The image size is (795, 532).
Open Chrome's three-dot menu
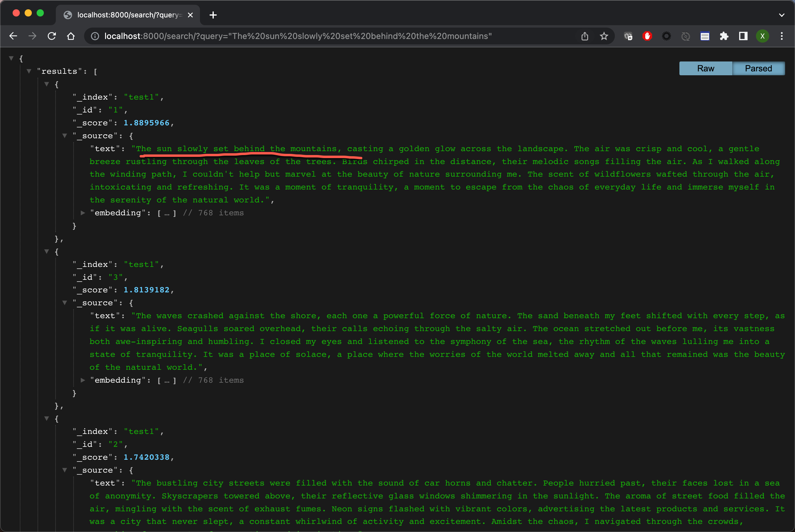pyautogui.click(x=782, y=36)
